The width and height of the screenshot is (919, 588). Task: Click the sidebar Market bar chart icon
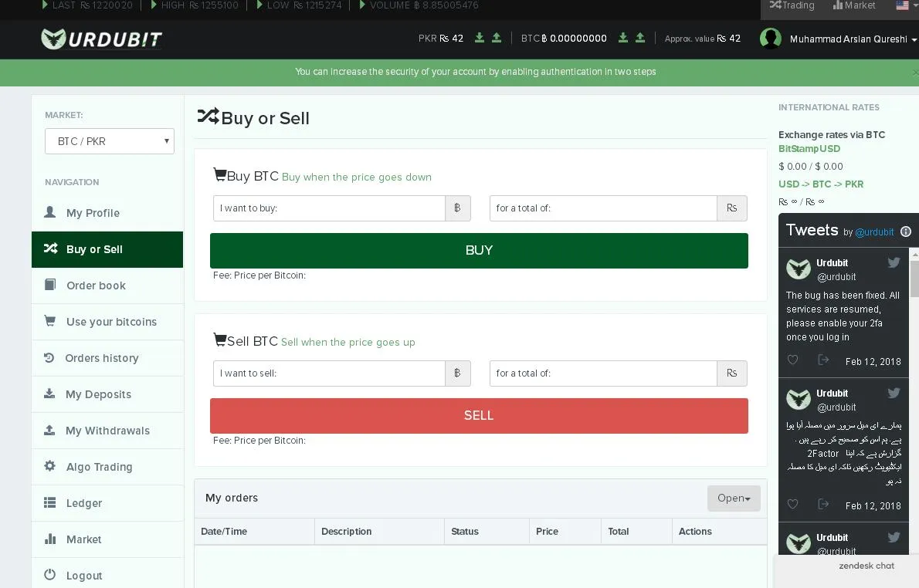point(50,539)
